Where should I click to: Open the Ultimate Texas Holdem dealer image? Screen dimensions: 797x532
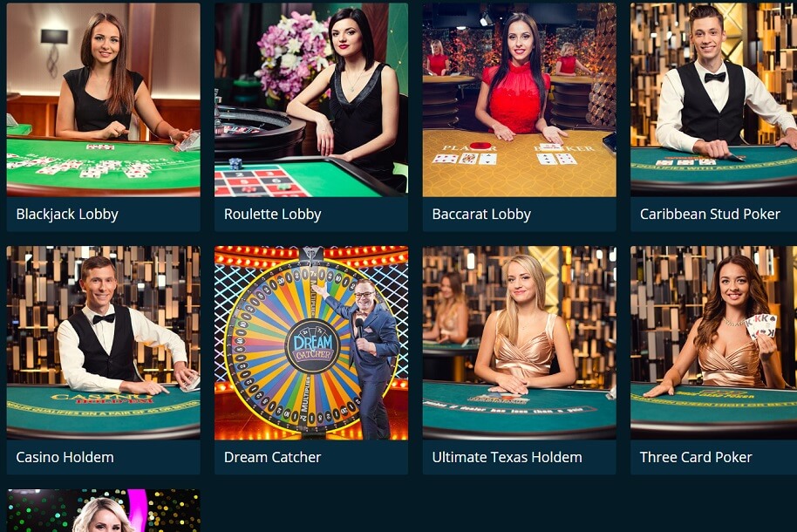coord(519,343)
